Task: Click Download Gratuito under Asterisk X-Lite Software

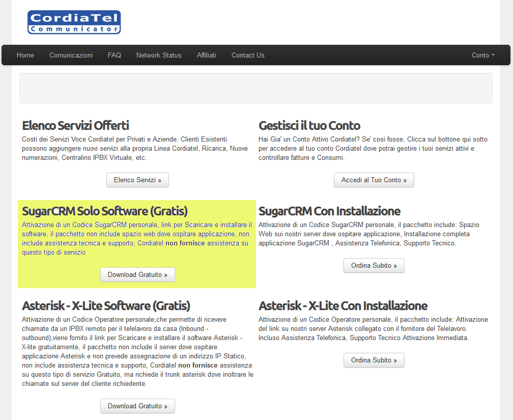Action: click(x=137, y=406)
